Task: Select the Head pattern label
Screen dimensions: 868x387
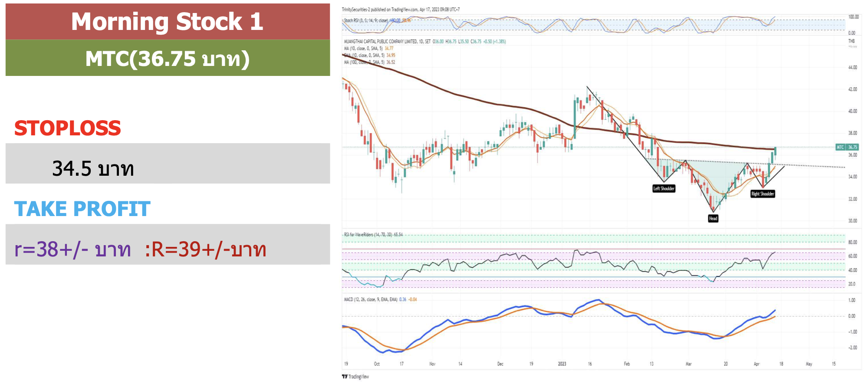Action: 713,218
